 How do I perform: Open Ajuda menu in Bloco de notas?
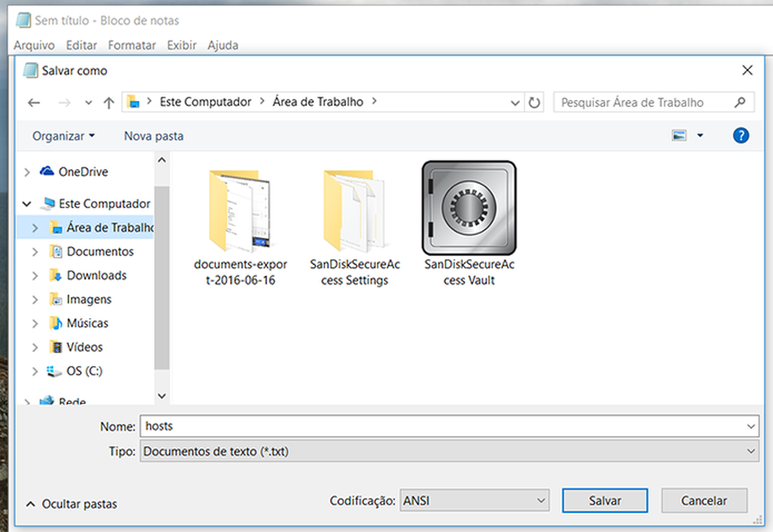223,45
